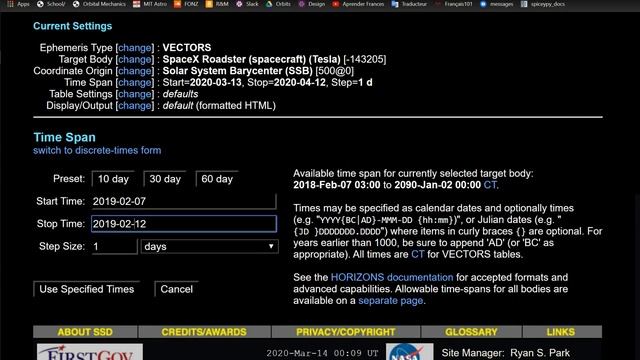
Task: Select the Solar System Barycenter text
Action: point(238,71)
